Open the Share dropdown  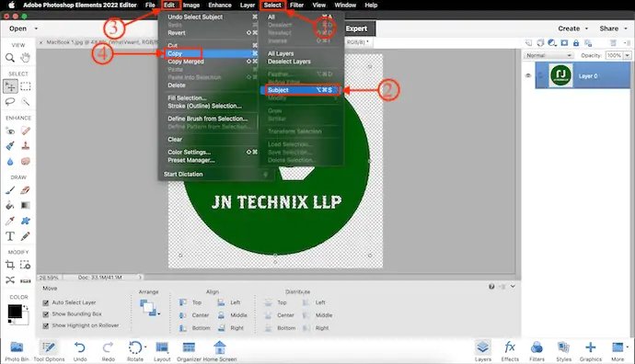(613, 28)
